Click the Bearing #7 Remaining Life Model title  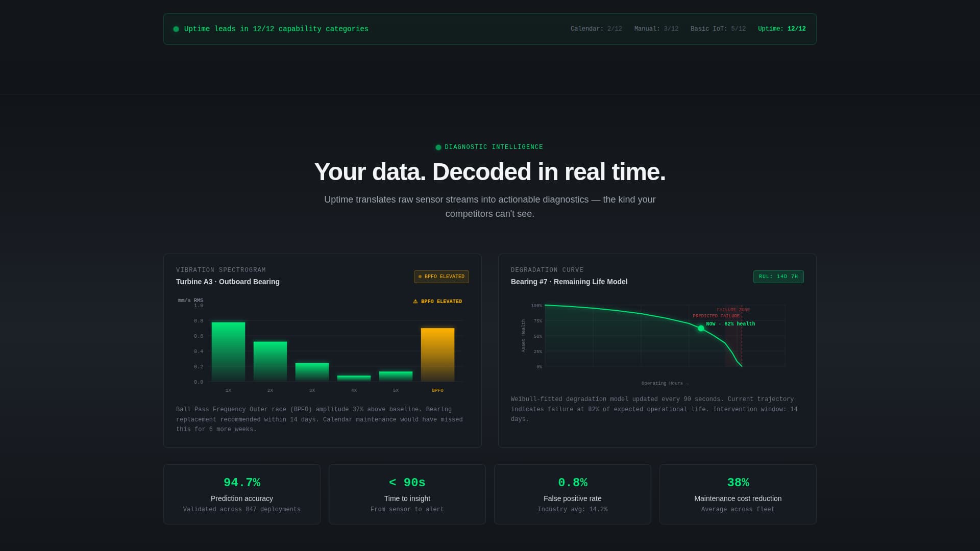point(569,282)
